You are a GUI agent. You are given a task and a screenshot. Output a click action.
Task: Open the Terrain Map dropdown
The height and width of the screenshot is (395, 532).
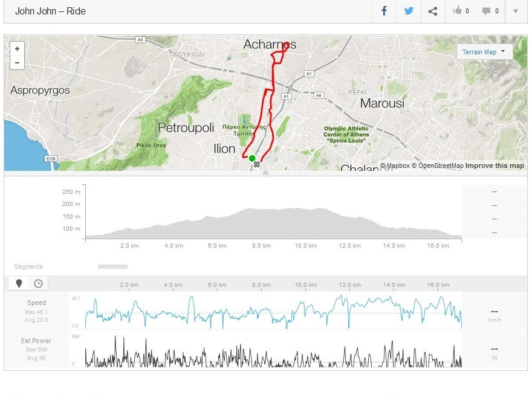(x=484, y=52)
